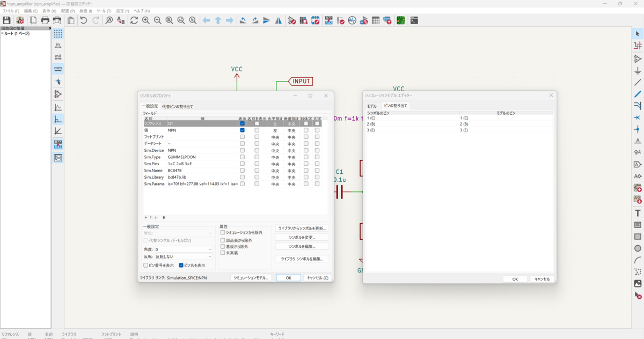
Task: Click the Zoom Out icon
Action: (158, 20)
